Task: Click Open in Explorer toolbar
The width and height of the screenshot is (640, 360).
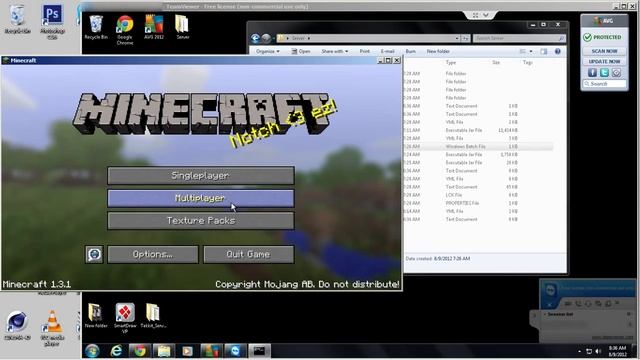Action: click(301, 51)
